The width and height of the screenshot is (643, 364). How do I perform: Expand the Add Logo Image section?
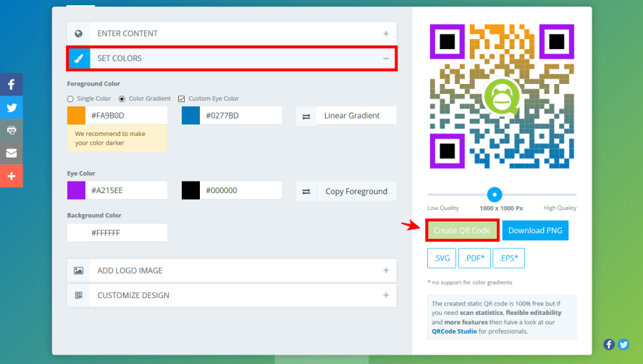click(x=232, y=271)
